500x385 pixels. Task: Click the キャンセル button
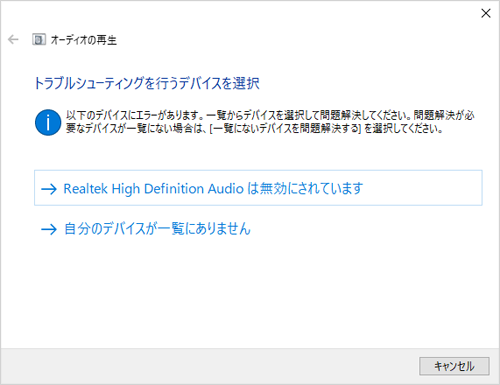454,366
